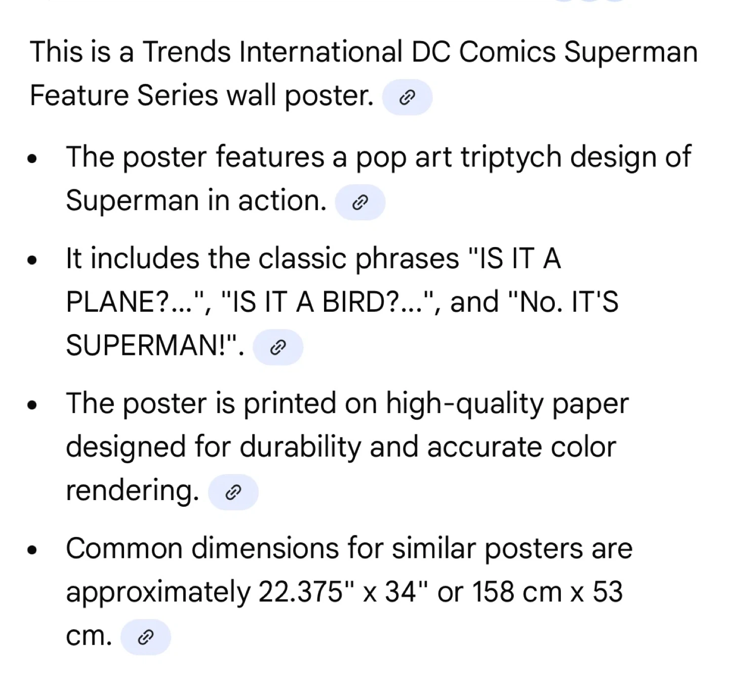Open citation link after the word 'rendering.'
The width and height of the screenshot is (729, 700).
click(233, 492)
